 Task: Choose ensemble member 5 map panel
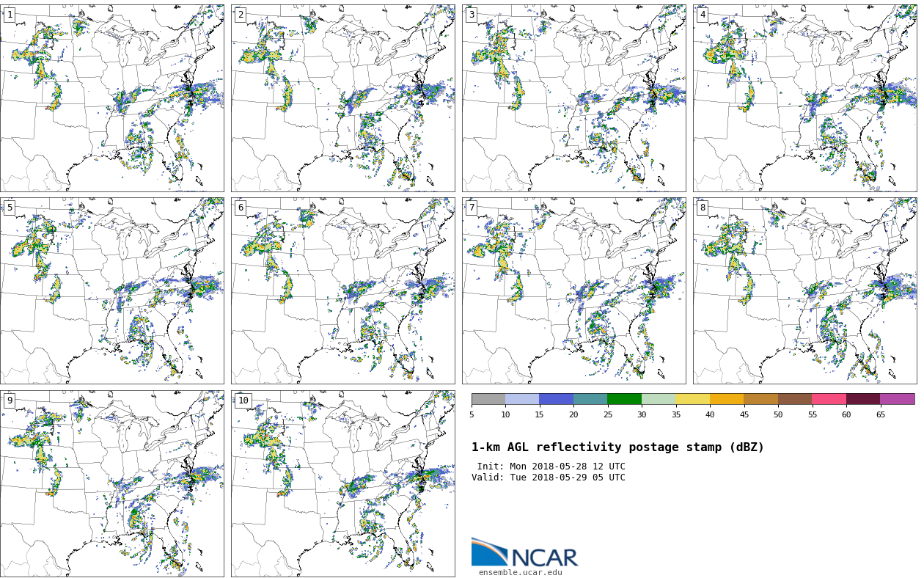pyautogui.click(x=112, y=290)
